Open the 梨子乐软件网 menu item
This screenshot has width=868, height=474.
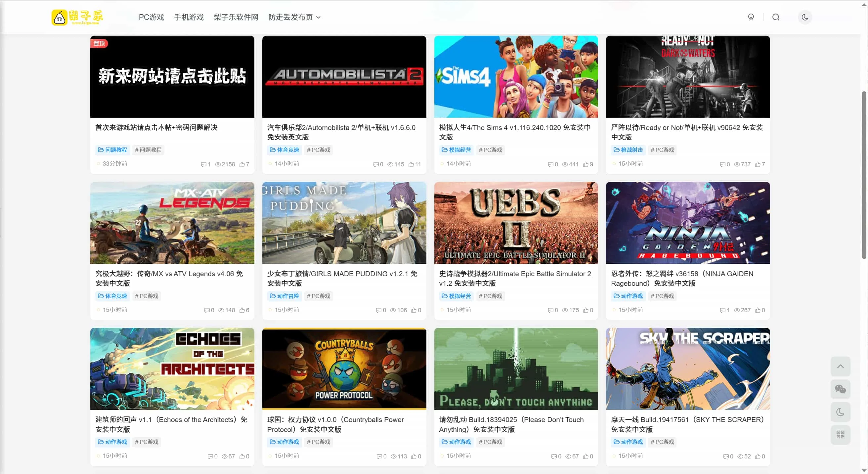236,17
